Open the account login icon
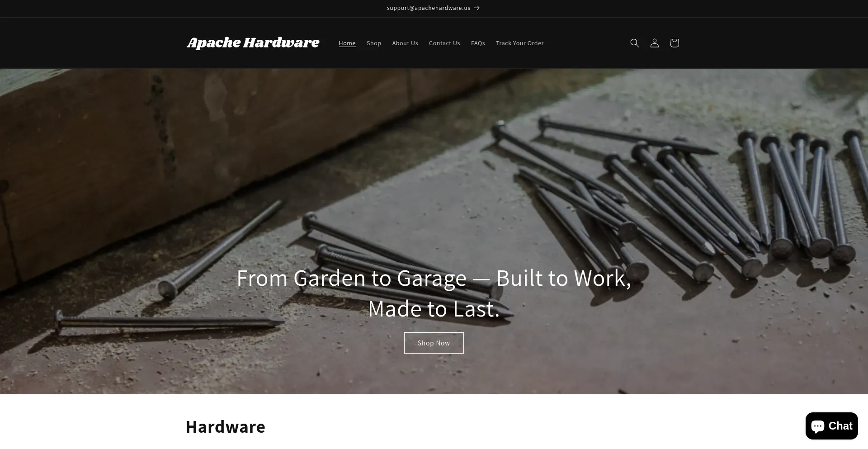The image size is (868, 449). [x=654, y=43]
